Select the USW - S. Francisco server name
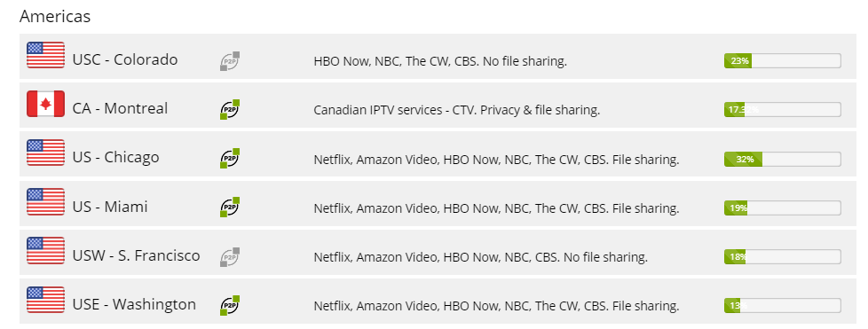This screenshot has height=329, width=868. (136, 256)
